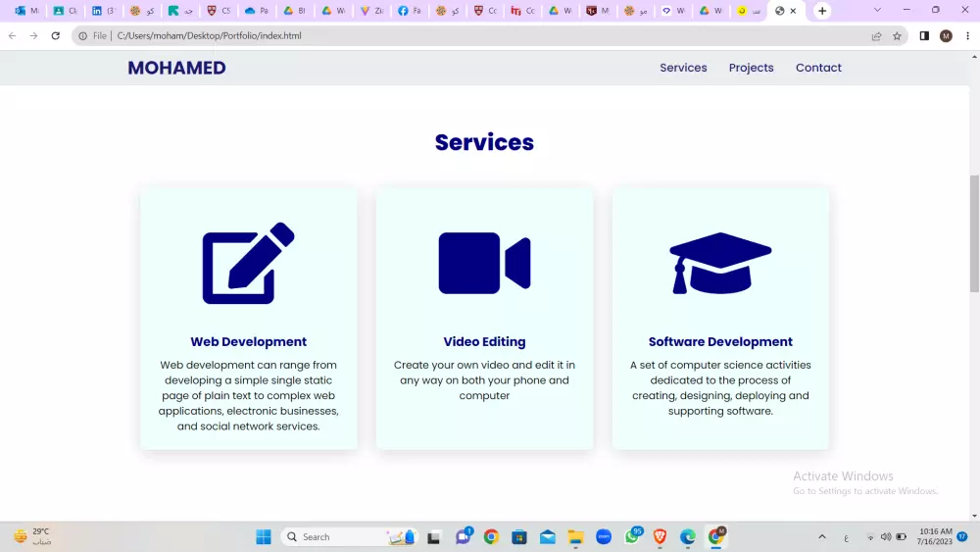Screen dimensions: 980x552
Task: Open the browser side panel
Action: 924,35
